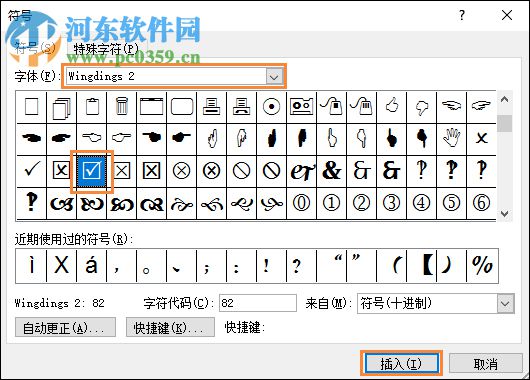Select the thumbs up symbol
Screen dimensions: 530x380
(391, 107)
